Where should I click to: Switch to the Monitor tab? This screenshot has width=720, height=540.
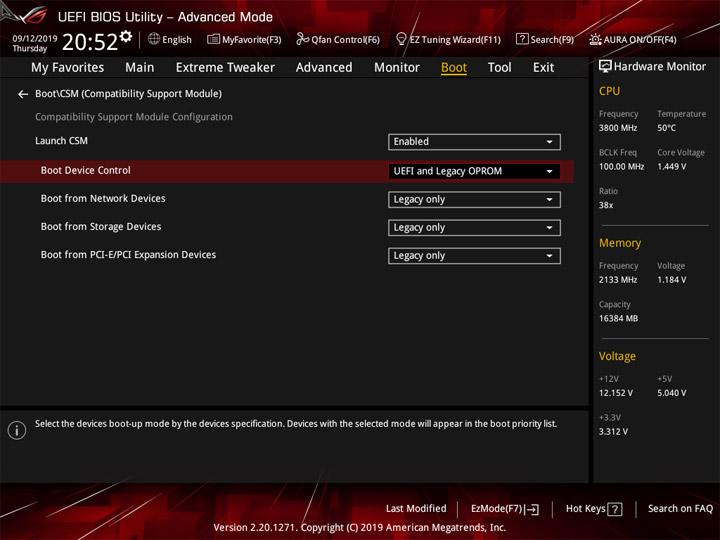tap(397, 68)
